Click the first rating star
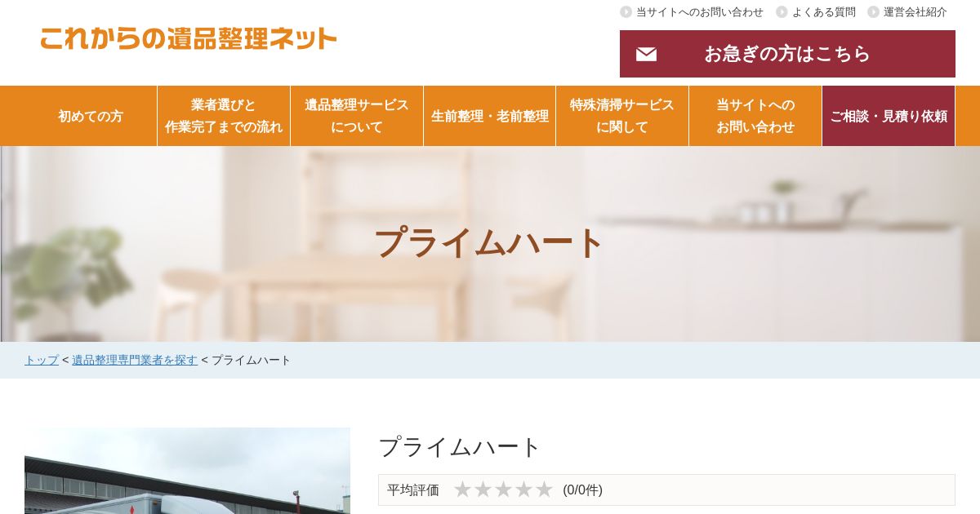The height and width of the screenshot is (514, 980). coord(463,490)
